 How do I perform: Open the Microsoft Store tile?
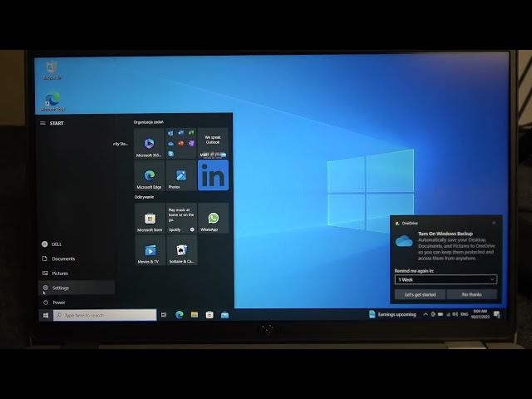[149, 219]
